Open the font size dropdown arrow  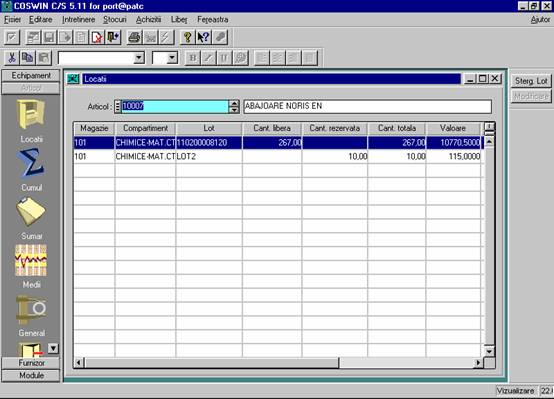click(x=172, y=58)
